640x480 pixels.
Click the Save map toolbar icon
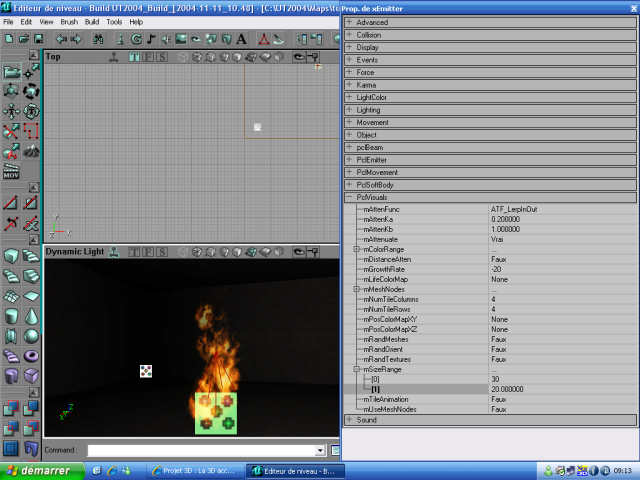coord(37,39)
